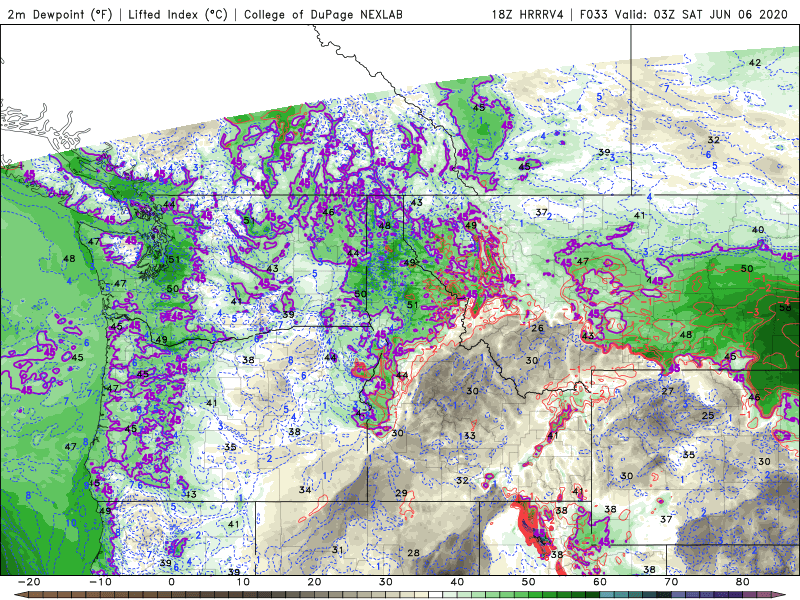Viewport: 800px width, 600px height.
Task: Click the "Lifted Index (°C)" title text
Action: coord(178,14)
